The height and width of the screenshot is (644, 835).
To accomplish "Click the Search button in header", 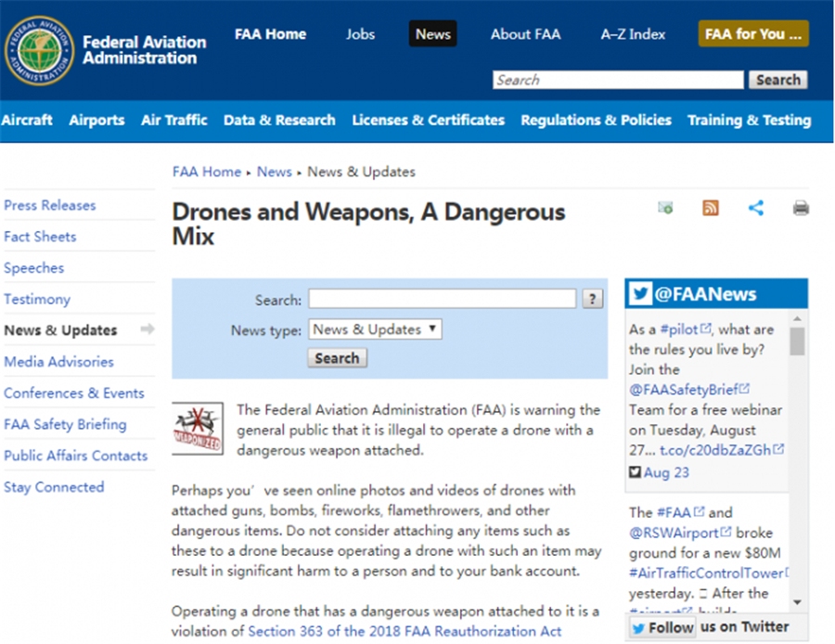I will (777, 80).
